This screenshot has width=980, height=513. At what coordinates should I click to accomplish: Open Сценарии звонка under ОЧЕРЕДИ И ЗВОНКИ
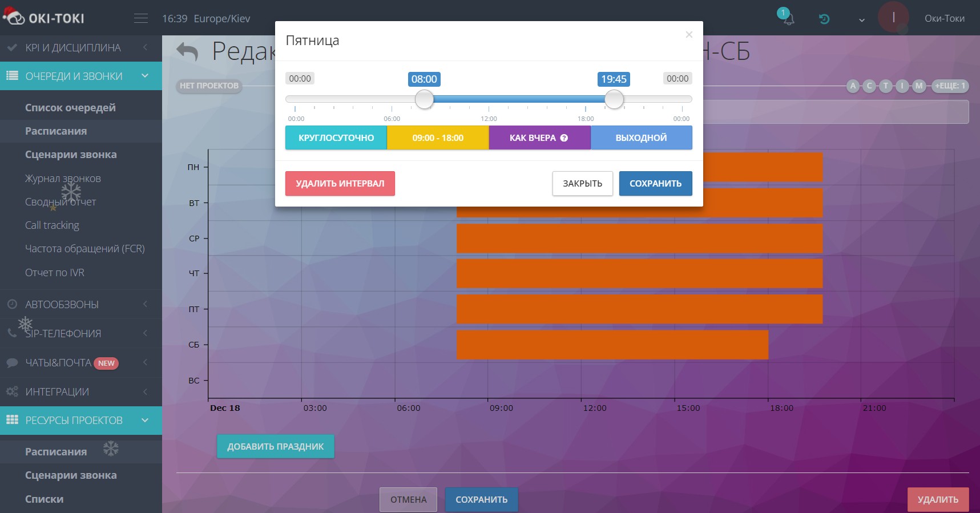coord(71,154)
